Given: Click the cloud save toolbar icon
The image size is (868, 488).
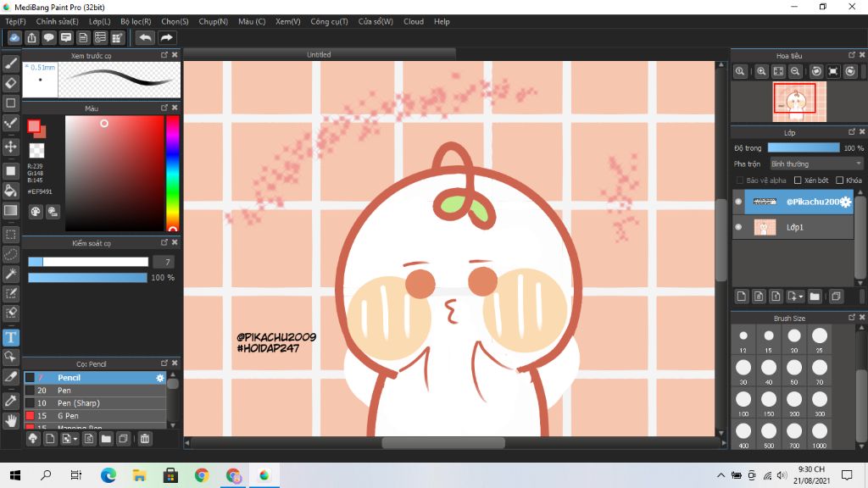Looking at the screenshot, I should tap(14, 37).
